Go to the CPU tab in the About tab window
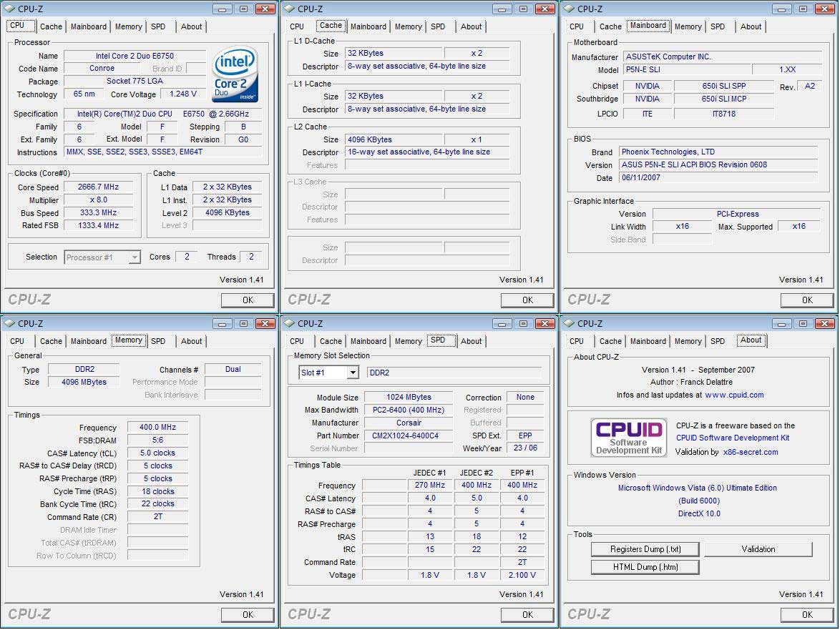The image size is (840, 630). [x=577, y=341]
